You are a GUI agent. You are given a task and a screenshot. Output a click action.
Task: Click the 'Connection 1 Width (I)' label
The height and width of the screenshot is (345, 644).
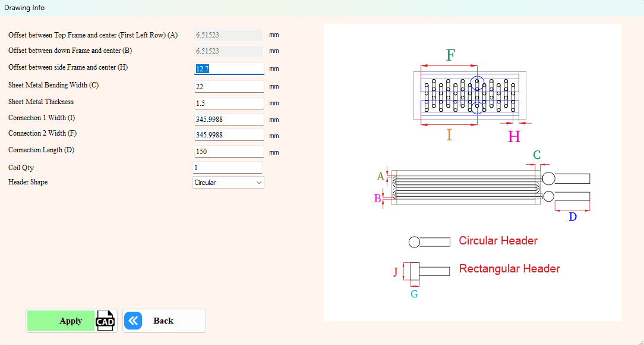[x=42, y=118]
